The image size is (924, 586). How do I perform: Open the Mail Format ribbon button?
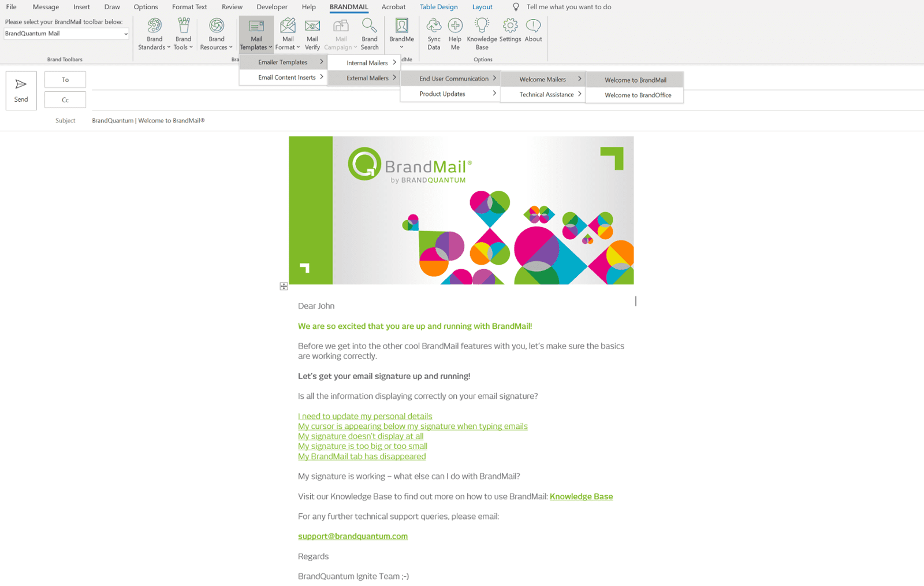pyautogui.click(x=288, y=34)
